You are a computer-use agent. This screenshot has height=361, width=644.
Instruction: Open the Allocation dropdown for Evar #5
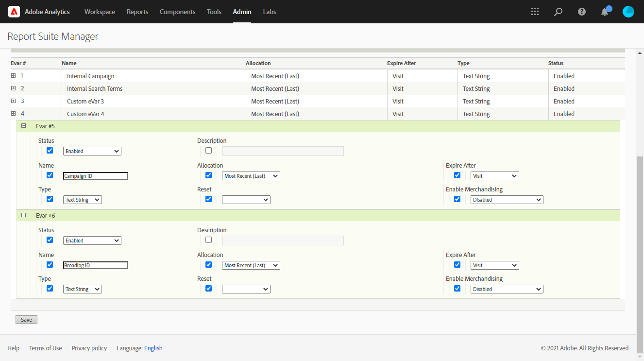(251, 176)
